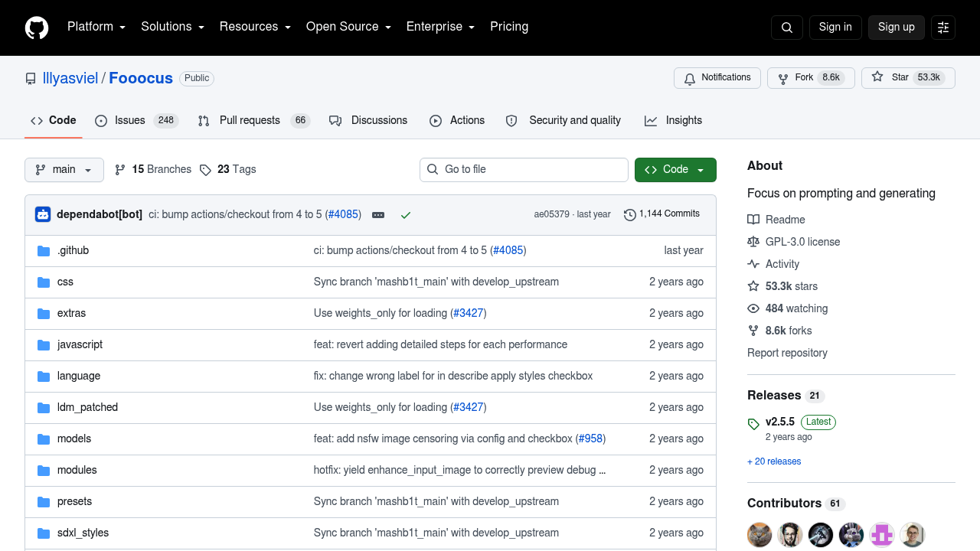This screenshot has width=980, height=551.
Task: Open the first contributor avatar
Action: coord(759,534)
